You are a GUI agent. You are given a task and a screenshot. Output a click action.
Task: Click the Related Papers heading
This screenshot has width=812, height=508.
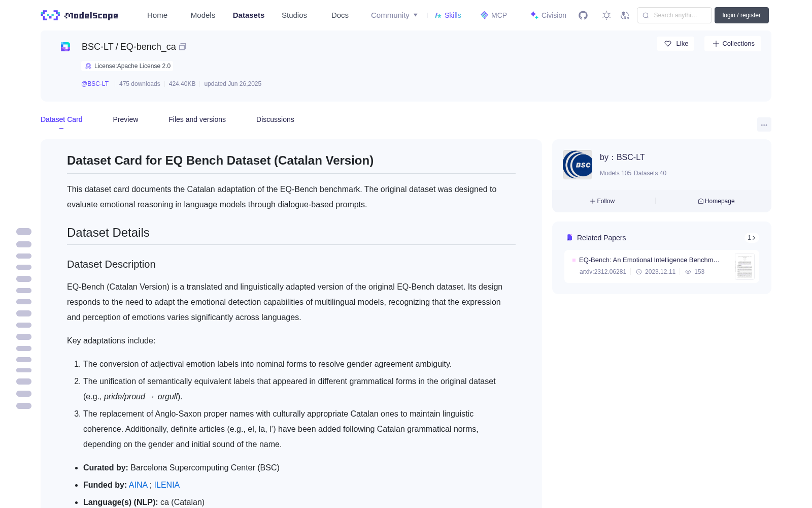(x=601, y=238)
